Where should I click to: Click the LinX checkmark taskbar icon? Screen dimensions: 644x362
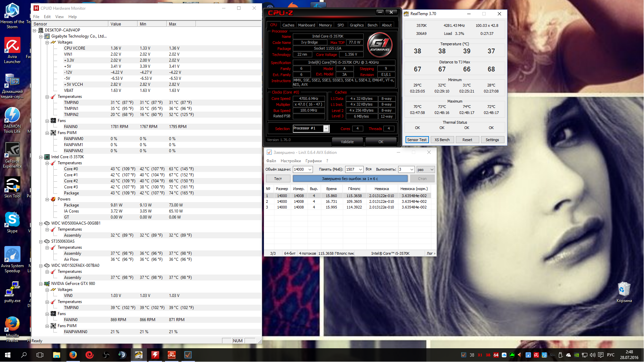(x=188, y=355)
